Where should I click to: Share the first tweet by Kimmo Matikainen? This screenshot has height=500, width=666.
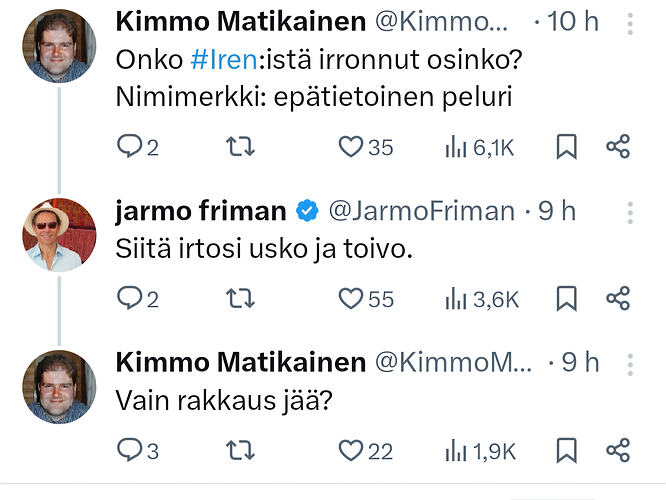(618, 147)
